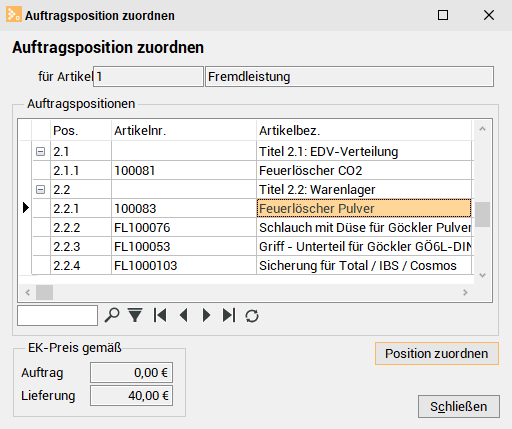Screen dimensions: 512x429
Task: Click the magnifier search icon
Action: [x=112, y=315]
